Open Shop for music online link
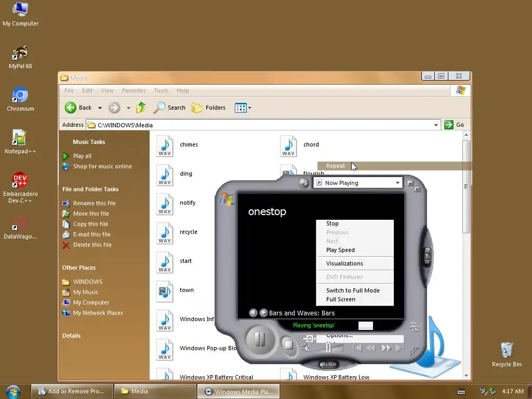532x399 pixels. pos(102,167)
